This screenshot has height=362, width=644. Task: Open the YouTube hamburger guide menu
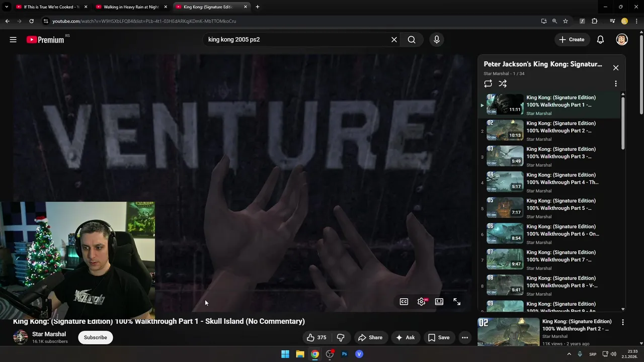point(13,39)
